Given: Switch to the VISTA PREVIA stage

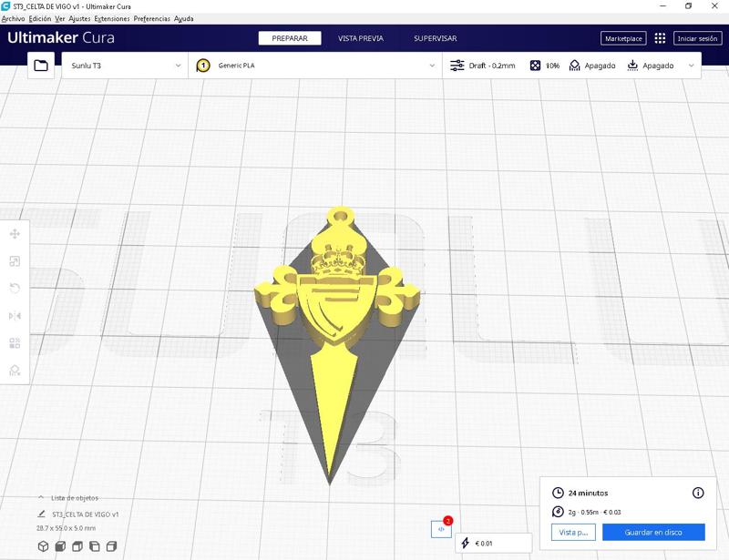Looking at the screenshot, I should point(361,38).
